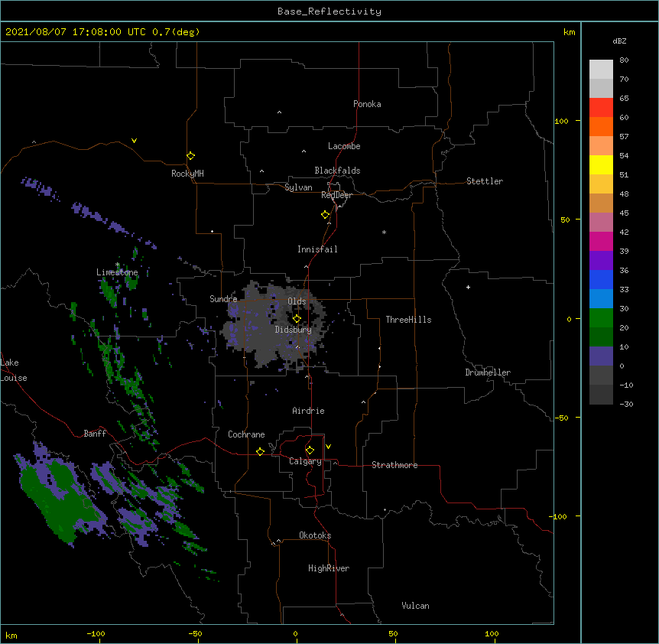Click the yellow marker below Cochrane

(x=260, y=451)
